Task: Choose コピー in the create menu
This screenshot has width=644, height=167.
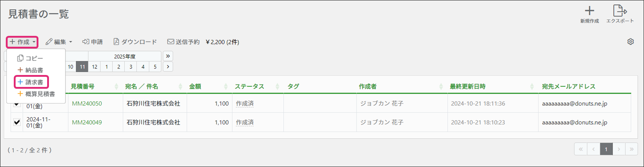Action: 30,58
